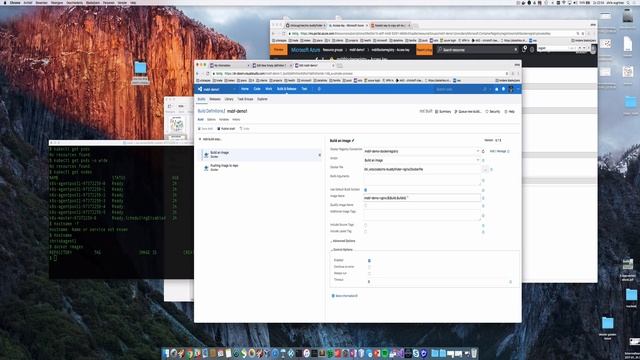Click the 'More information' link
640x360 pixels.
click(x=347, y=296)
